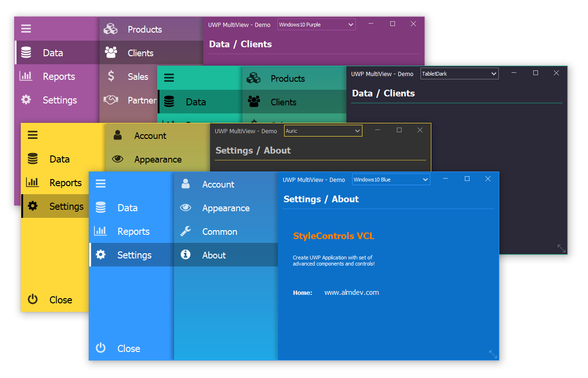The image size is (588, 378).
Task: Click the dollar sign icon beside Sales
Action: pos(111,76)
